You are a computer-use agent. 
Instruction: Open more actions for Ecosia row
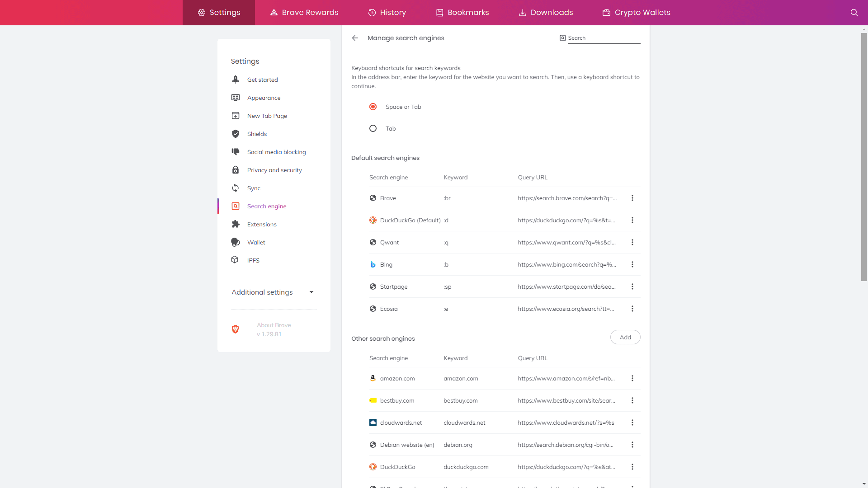(632, 309)
